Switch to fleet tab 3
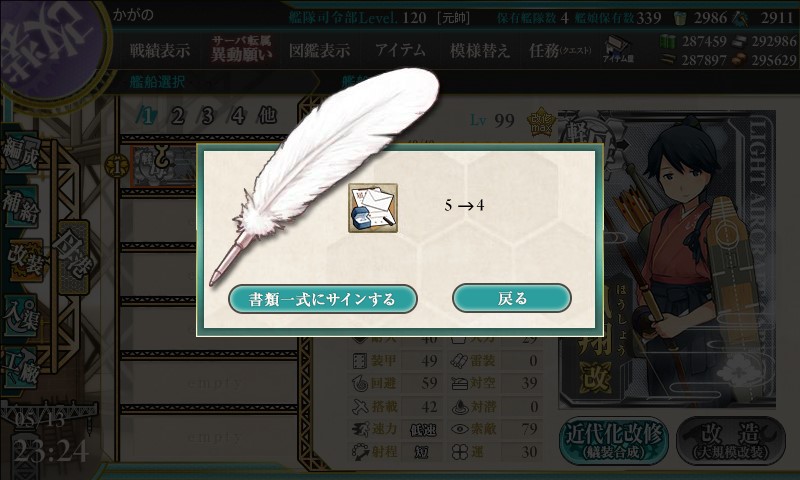This screenshot has width=800, height=480. [207, 116]
